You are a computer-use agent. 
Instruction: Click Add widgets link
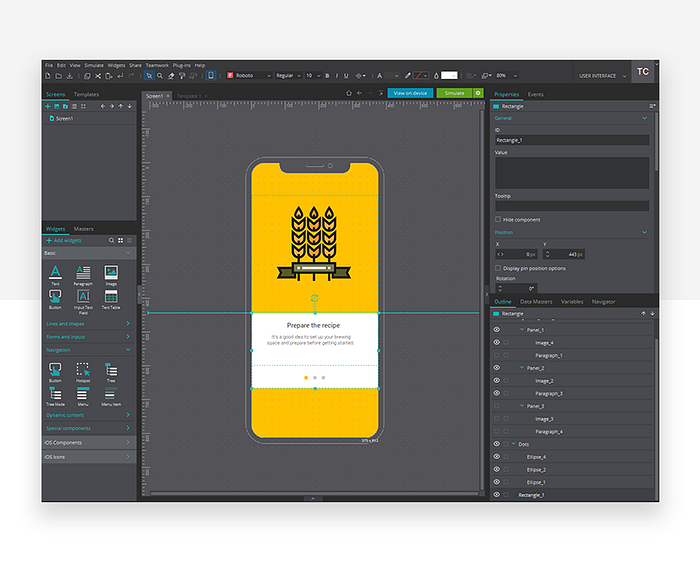coord(64,240)
